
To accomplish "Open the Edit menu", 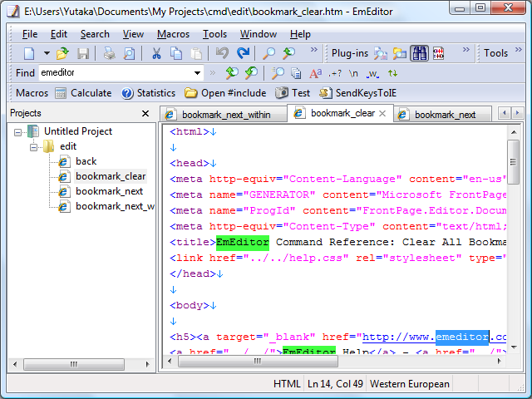I will [x=59, y=34].
